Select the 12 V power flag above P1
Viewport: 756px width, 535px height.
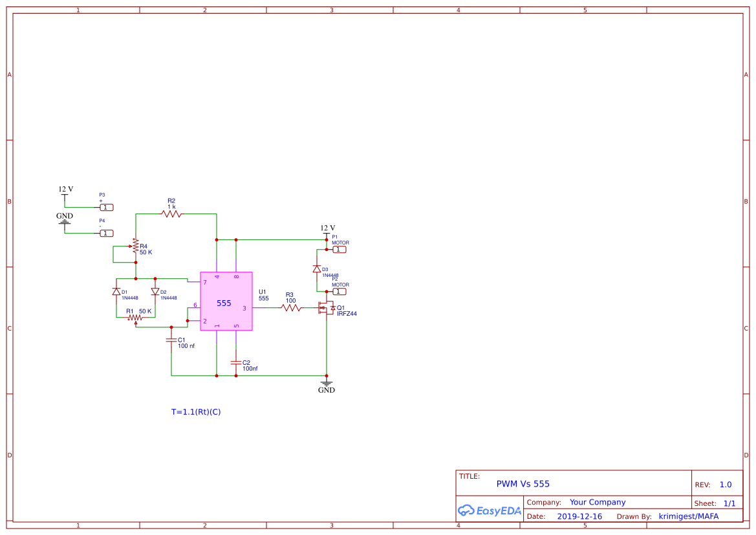tap(327, 231)
